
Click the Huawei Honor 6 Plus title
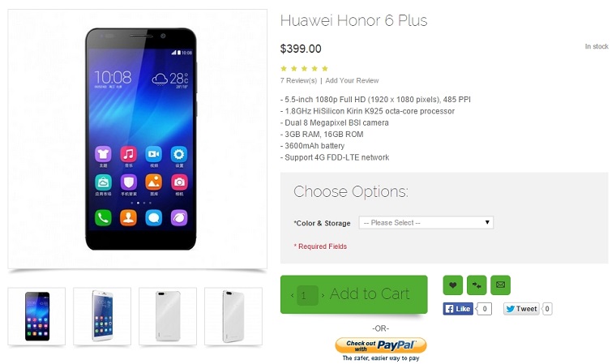pyautogui.click(x=353, y=20)
